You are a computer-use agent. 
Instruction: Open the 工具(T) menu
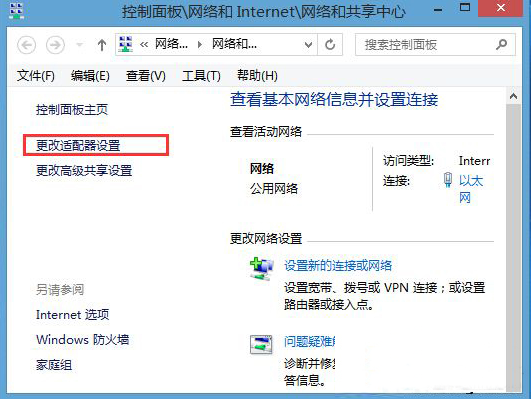[201, 76]
